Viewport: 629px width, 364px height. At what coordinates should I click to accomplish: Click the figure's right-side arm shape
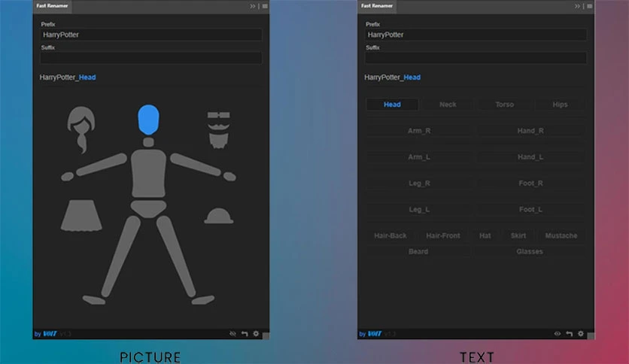click(196, 165)
